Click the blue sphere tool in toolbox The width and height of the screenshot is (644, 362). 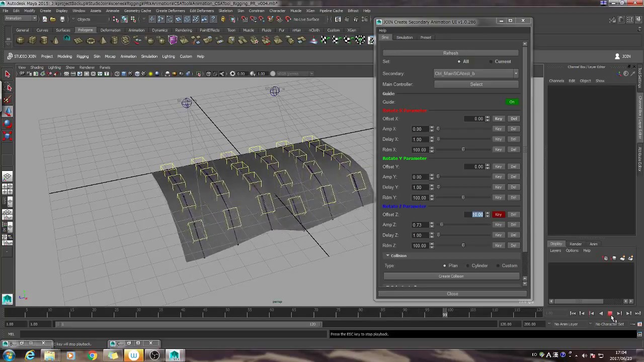(x=8, y=124)
